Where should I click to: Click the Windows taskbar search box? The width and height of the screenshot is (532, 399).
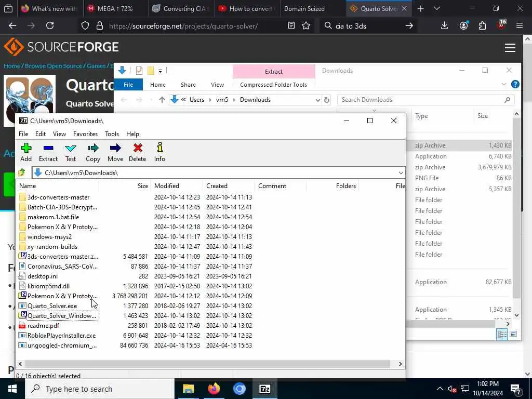tap(100, 389)
